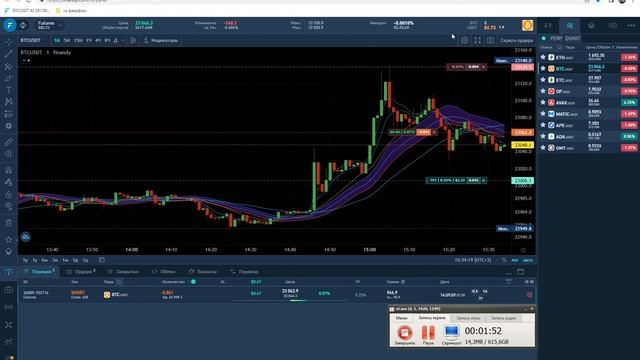Toggle favorite star for OP pair
Screen dimensions: 640x360
click(x=543, y=91)
